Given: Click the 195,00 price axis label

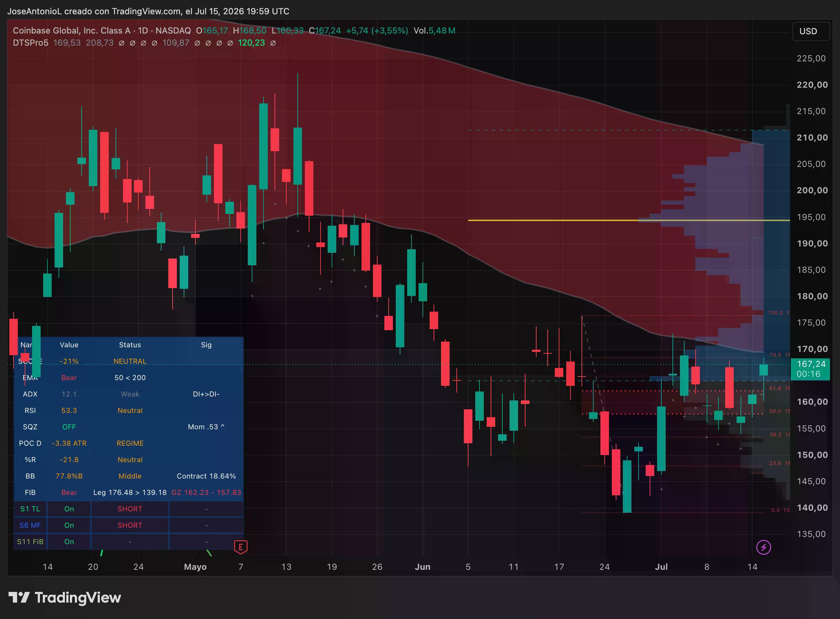Looking at the screenshot, I should 811,217.
